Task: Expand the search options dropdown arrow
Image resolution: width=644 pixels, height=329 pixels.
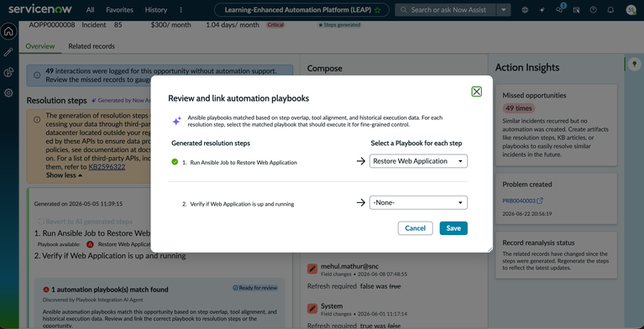Action: point(504,10)
